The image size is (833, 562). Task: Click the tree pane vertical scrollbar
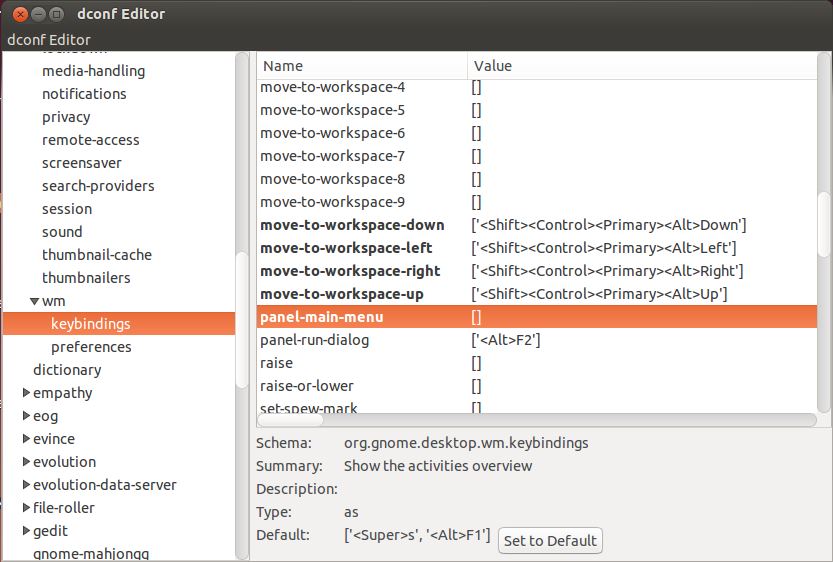pyautogui.click(x=242, y=305)
